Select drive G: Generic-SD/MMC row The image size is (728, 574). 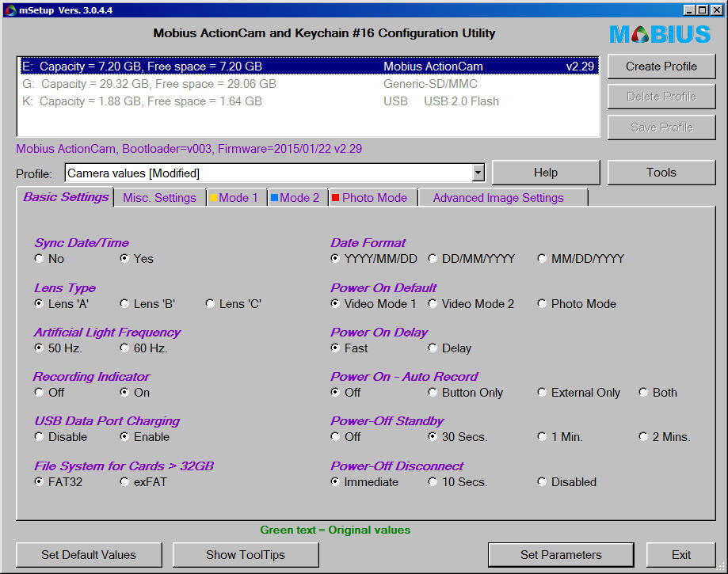(308, 84)
